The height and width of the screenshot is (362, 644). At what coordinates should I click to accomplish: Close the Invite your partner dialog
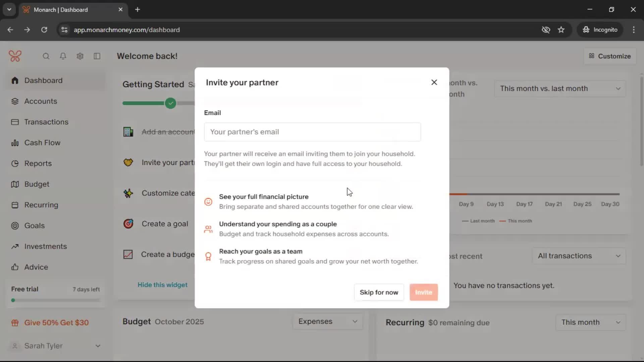(434, 82)
